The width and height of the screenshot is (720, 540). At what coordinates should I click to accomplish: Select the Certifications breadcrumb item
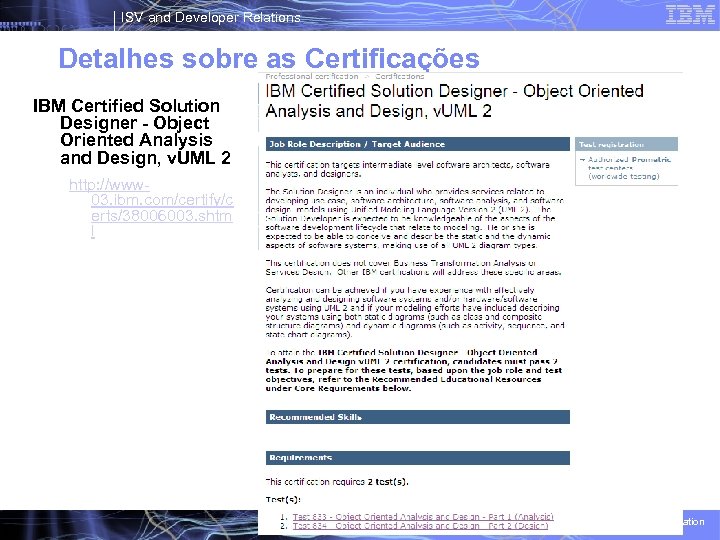click(x=399, y=76)
